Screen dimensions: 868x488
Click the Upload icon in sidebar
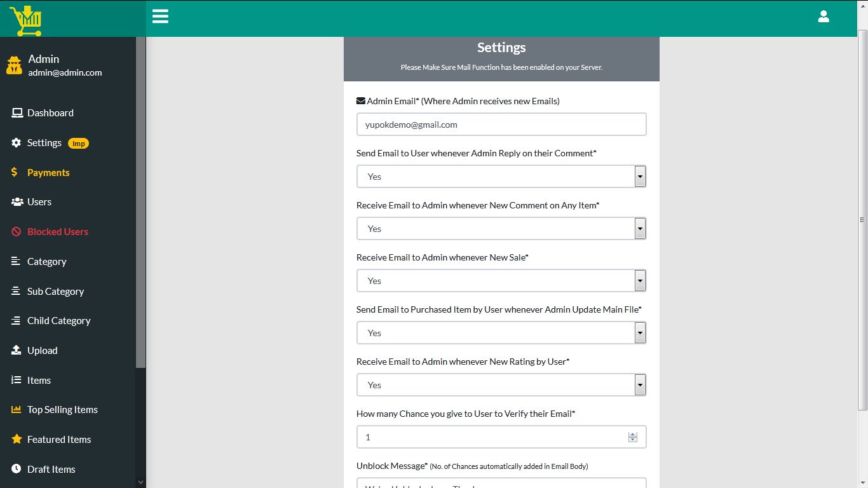click(17, 351)
